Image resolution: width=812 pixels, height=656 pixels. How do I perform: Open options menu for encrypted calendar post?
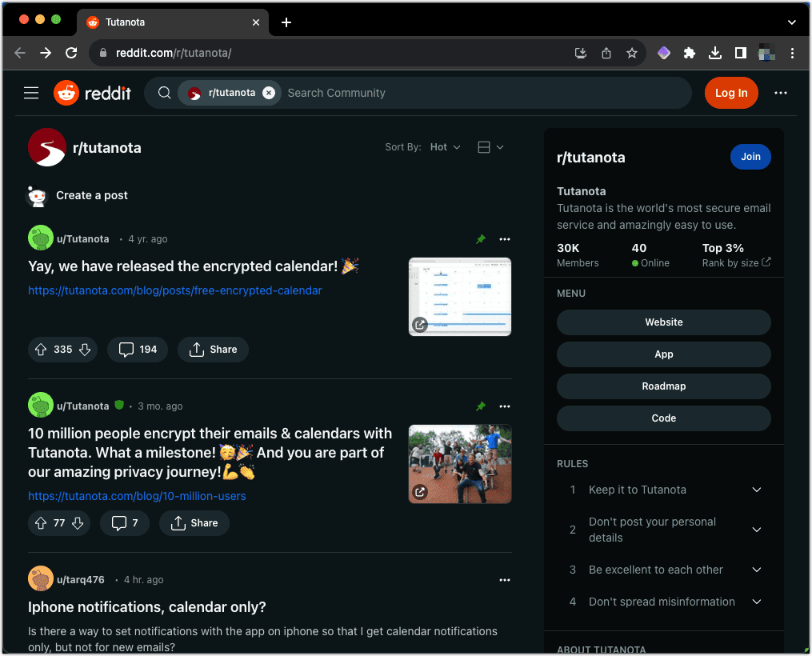(x=504, y=239)
